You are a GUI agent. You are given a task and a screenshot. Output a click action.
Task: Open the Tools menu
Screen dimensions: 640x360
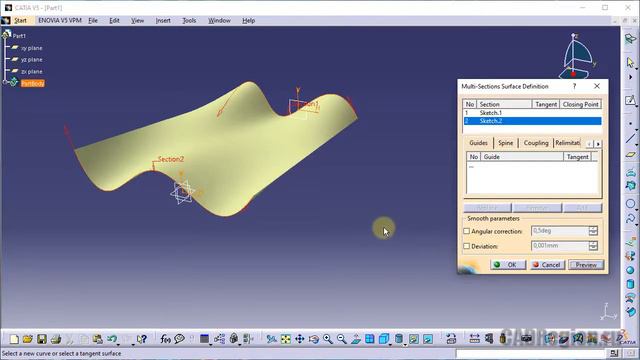click(189, 20)
